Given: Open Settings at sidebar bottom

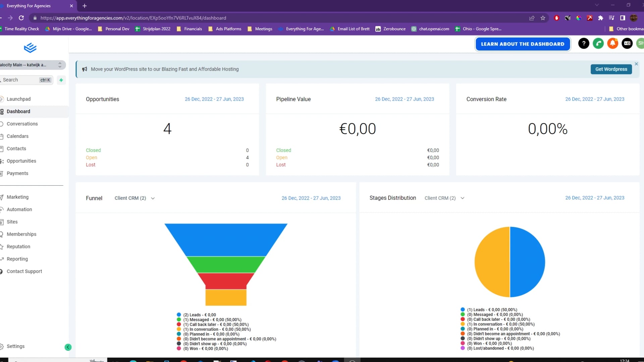Looking at the screenshot, I should pyautogui.click(x=15, y=346).
